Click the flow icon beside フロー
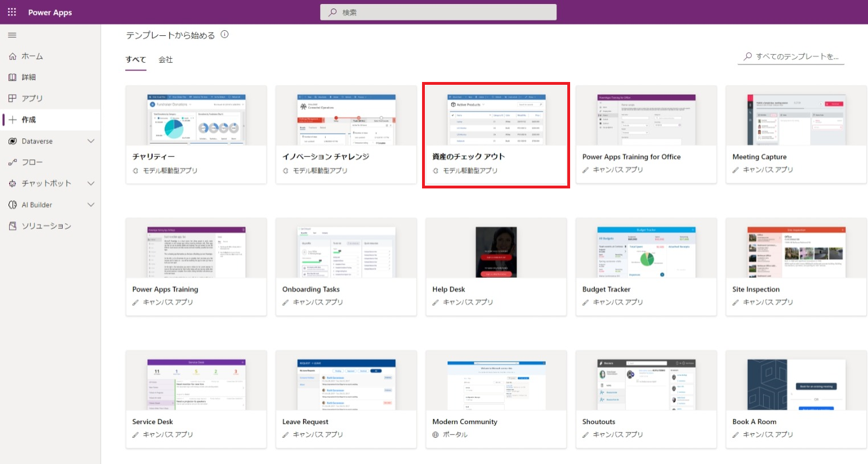 (x=13, y=162)
